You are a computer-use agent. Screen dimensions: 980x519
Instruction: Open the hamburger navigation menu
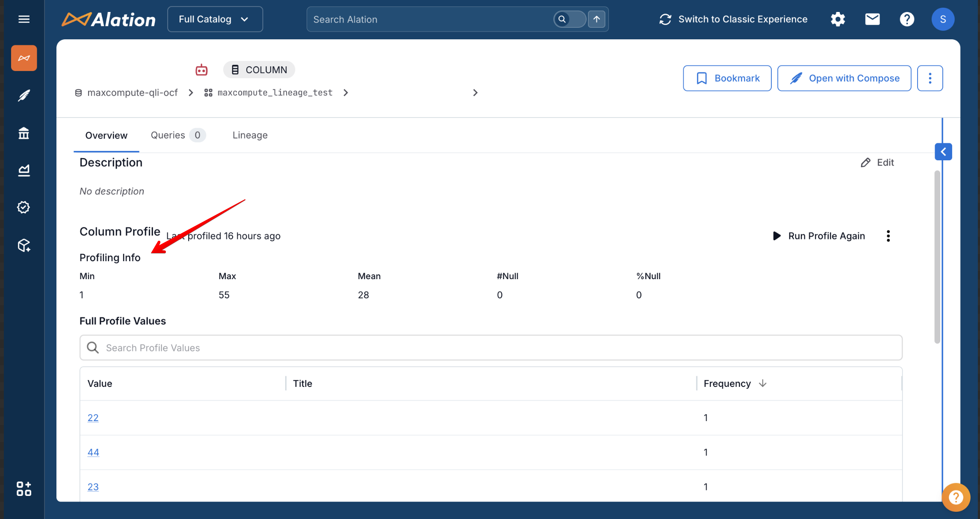tap(24, 19)
